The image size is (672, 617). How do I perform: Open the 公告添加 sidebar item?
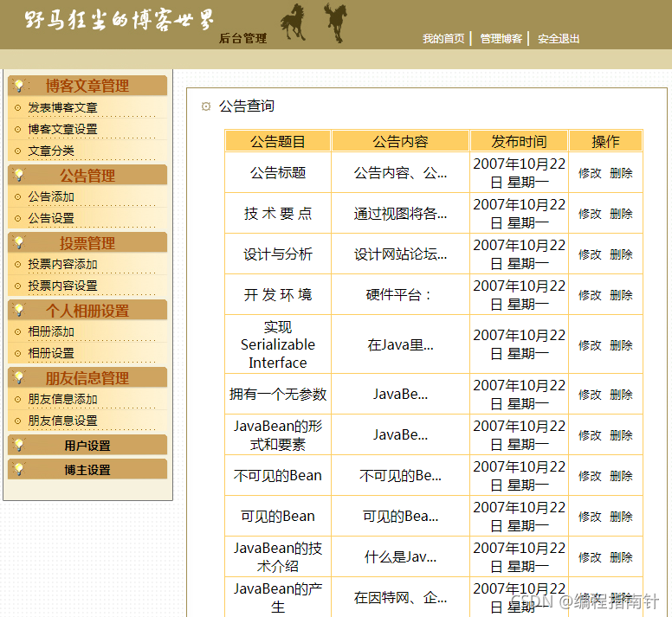pos(51,196)
